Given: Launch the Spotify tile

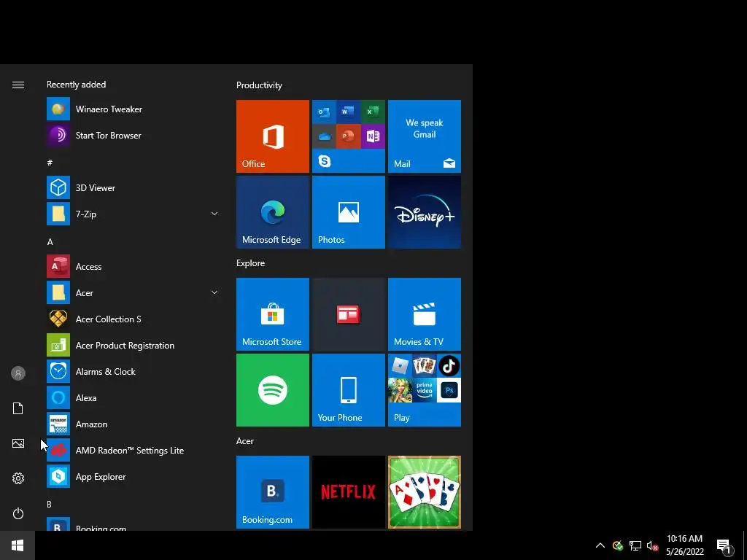Looking at the screenshot, I should [x=273, y=390].
